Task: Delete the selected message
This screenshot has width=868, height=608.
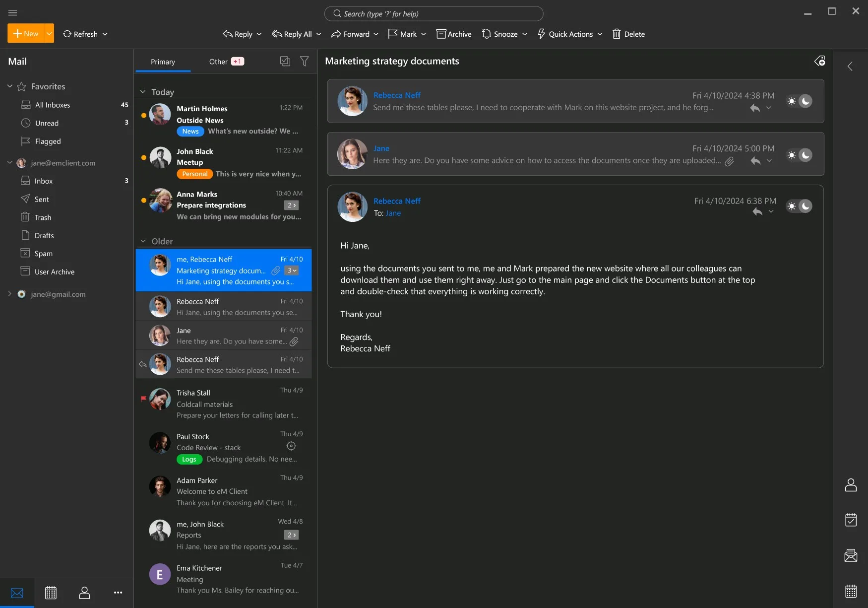Action: (628, 34)
